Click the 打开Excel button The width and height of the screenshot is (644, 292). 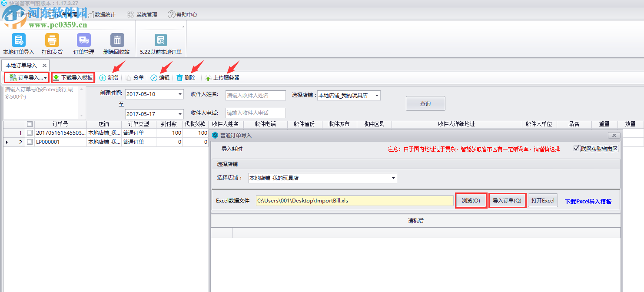tap(543, 200)
